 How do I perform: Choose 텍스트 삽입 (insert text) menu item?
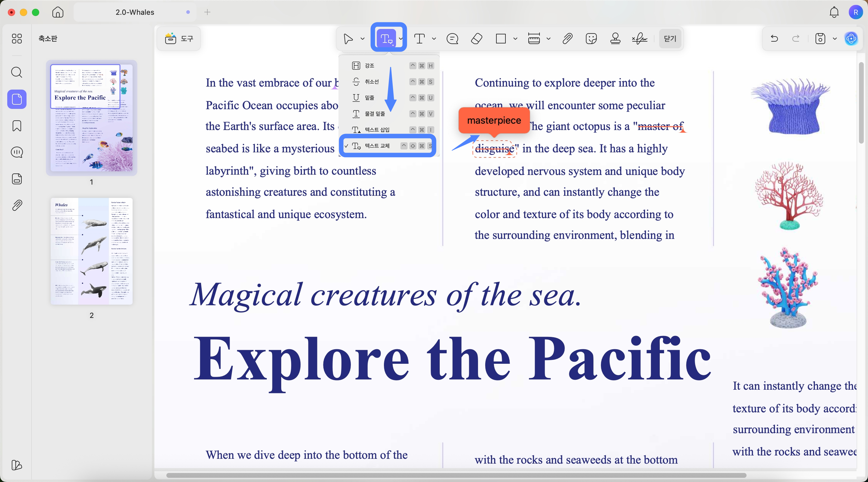coord(389,129)
